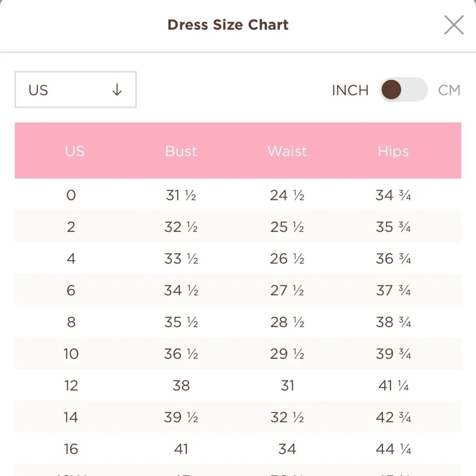Select size 12 row
476x476 pixels.
click(x=71, y=385)
